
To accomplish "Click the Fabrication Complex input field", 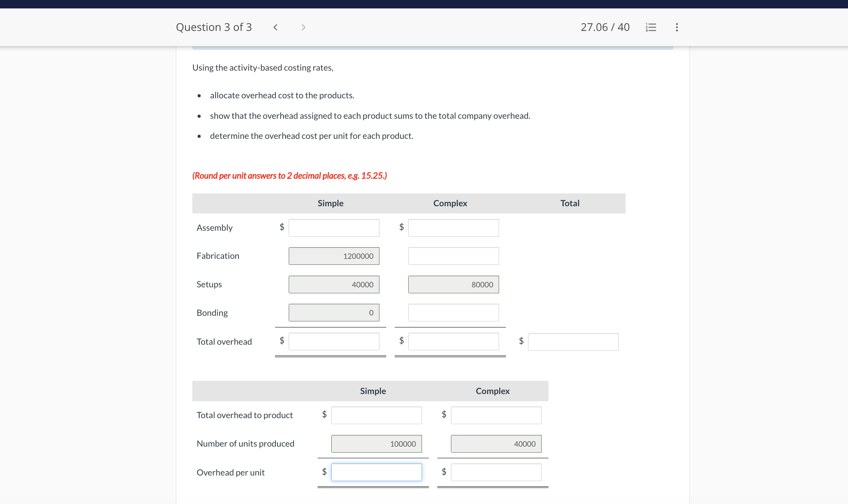I will tap(453, 256).
